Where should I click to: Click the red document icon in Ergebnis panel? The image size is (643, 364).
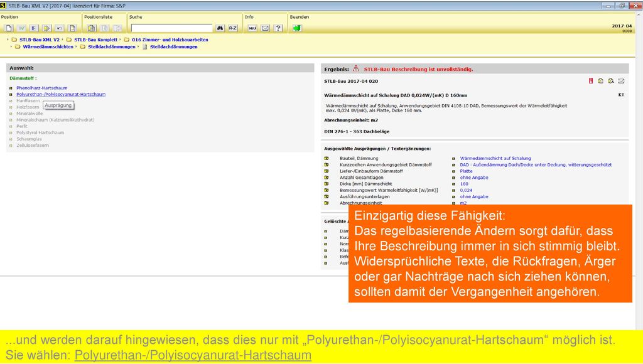coord(591,81)
